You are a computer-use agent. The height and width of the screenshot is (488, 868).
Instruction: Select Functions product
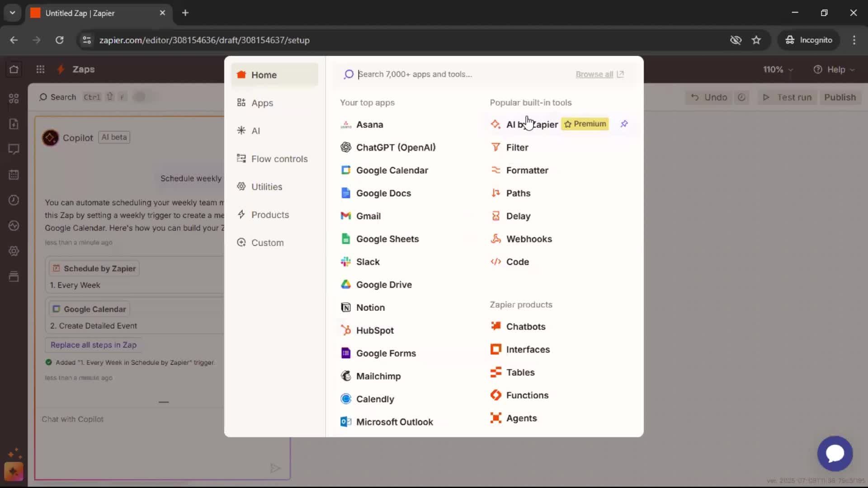click(x=519, y=395)
